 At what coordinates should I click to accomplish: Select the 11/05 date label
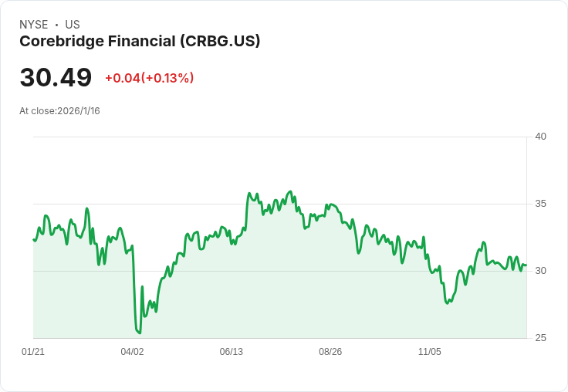click(430, 351)
